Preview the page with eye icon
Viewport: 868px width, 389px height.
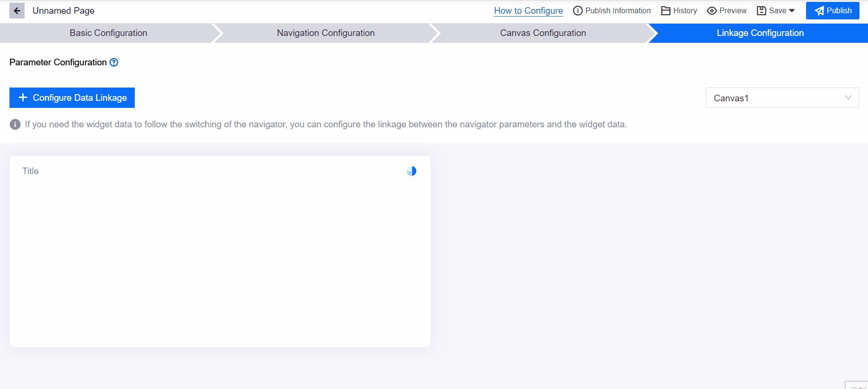712,11
